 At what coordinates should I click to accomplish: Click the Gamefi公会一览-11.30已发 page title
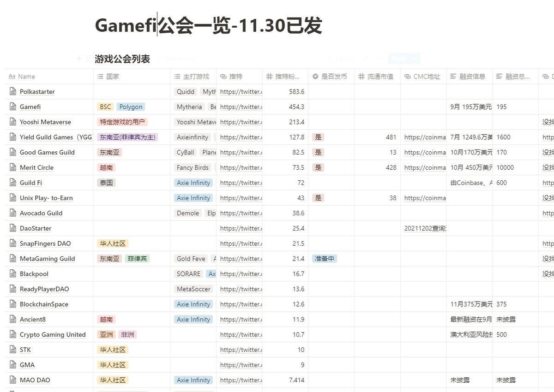(208, 26)
